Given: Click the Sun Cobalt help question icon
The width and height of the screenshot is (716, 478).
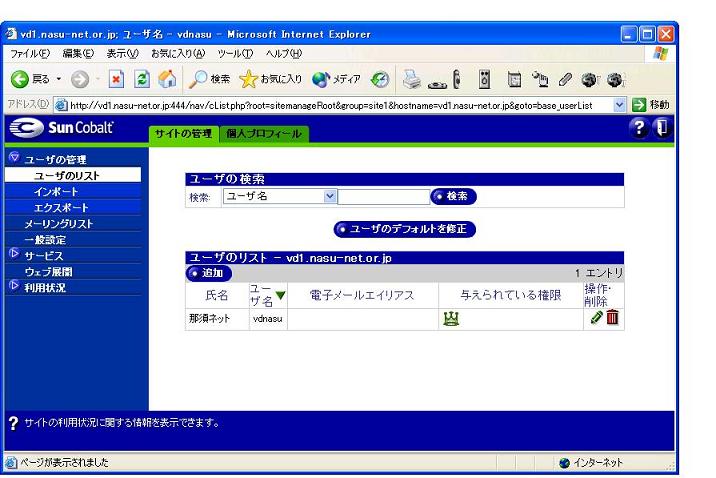Looking at the screenshot, I should tap(639, 127).
